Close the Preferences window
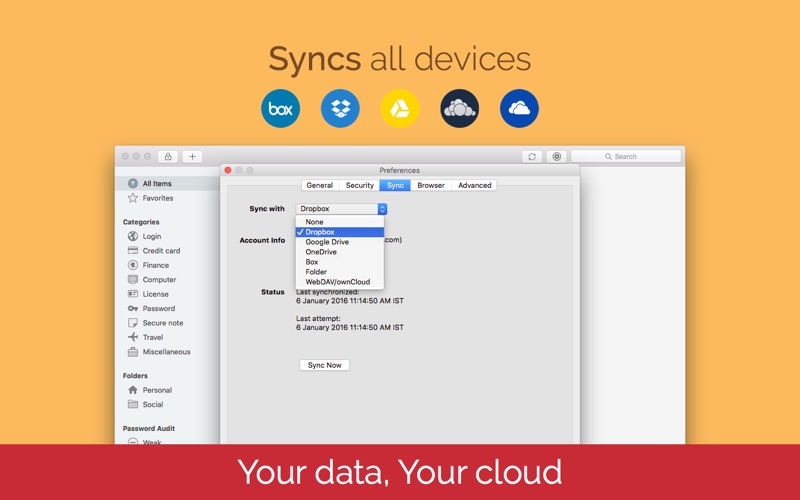800x500 pixels. point(228,170)
